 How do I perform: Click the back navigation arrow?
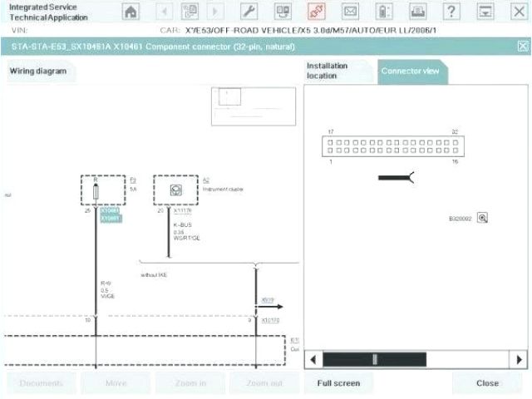click(x=164, y=12)
